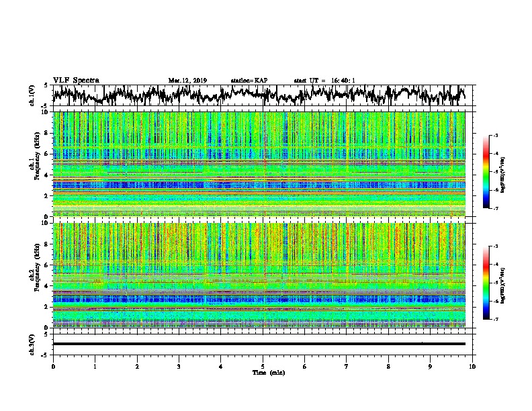Click the log(PSD) label beside ch.1 colorbar

tap(503, 175)
